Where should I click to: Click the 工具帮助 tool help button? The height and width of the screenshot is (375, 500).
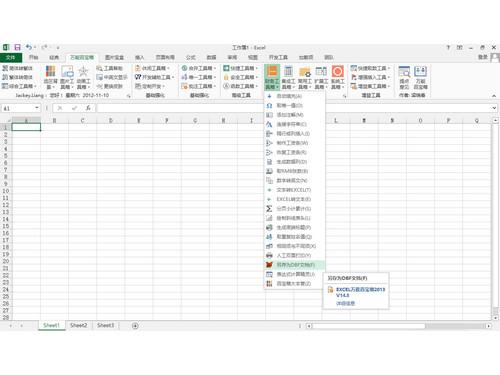[110, 68]
